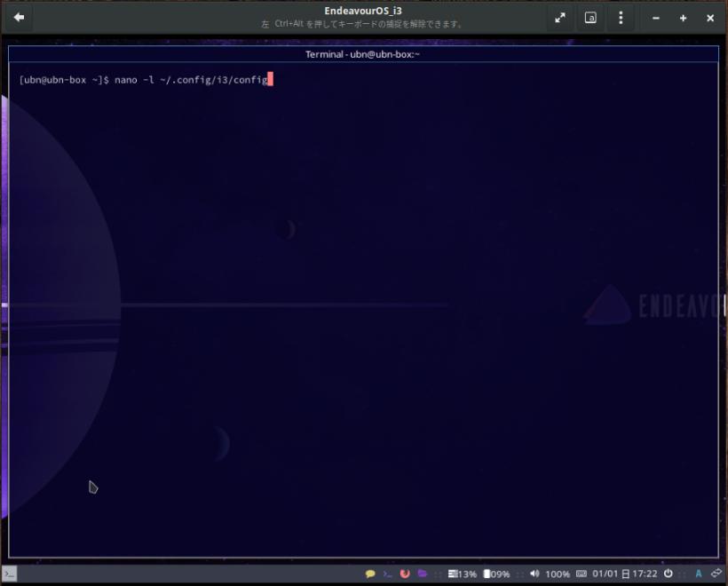Screen dimensions: 728x586
Task: Click the EndeavourOS_i3 window title
Action: click(x=363, y=11)
